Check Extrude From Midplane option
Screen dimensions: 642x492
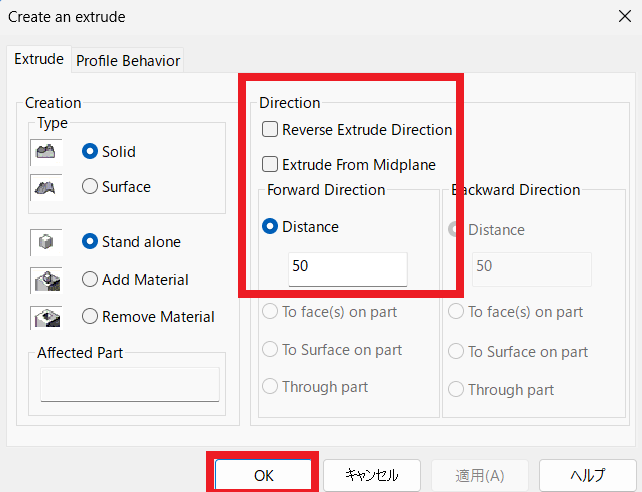coord(270,164)
